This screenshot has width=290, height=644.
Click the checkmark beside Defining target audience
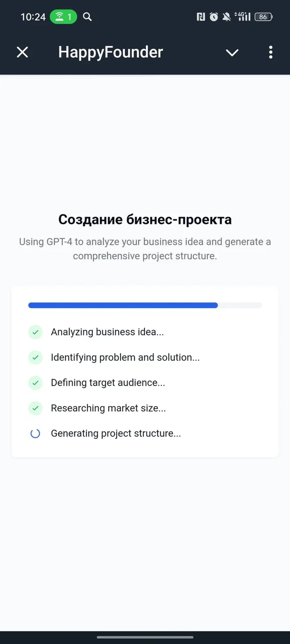tap(35, 383)
